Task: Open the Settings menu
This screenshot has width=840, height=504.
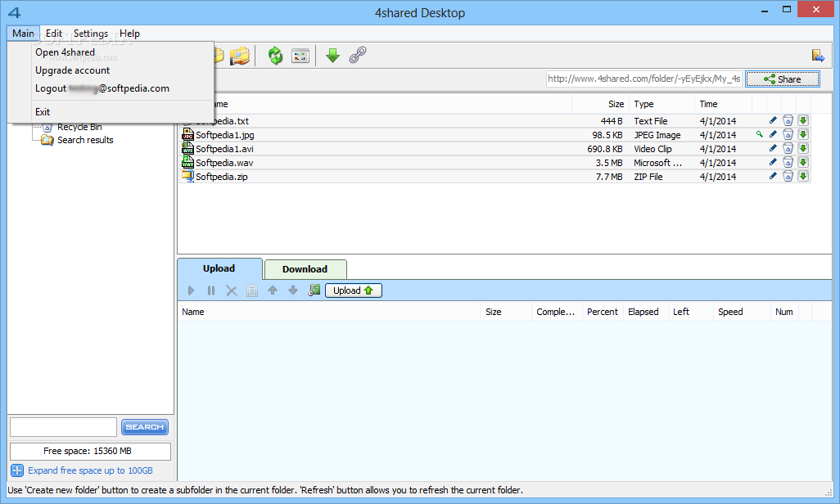Action: tap(91, 34)
